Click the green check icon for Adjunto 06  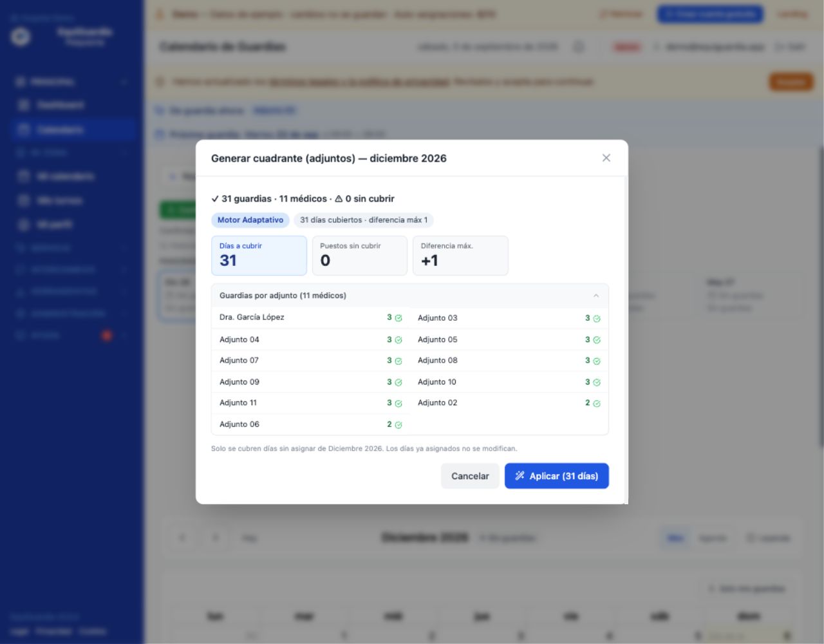coord(398,425)
